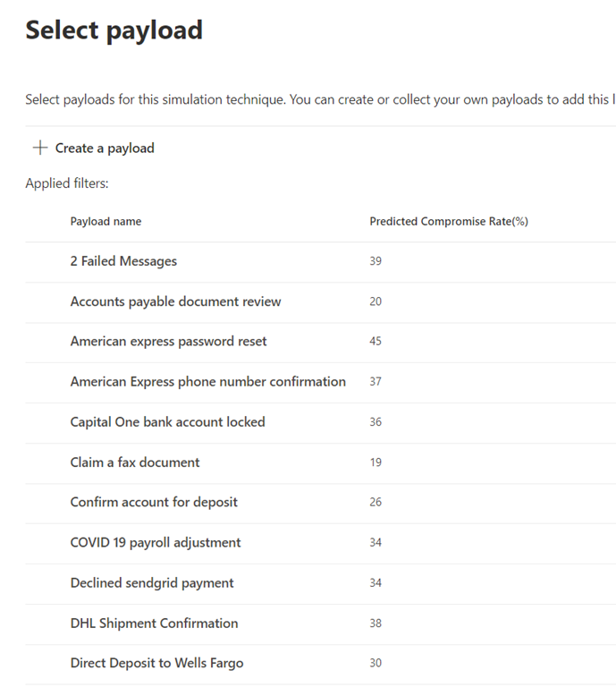The image size is (616, 687).
Task: Select the Claim a fax document payload
Action: click(x=135, y=462)
